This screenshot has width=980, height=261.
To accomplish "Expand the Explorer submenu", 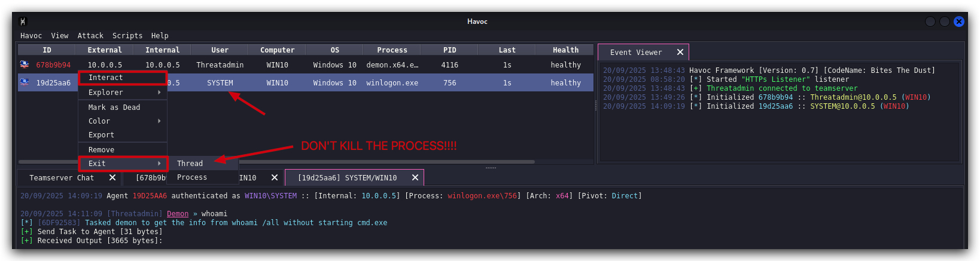I will 123,93.
